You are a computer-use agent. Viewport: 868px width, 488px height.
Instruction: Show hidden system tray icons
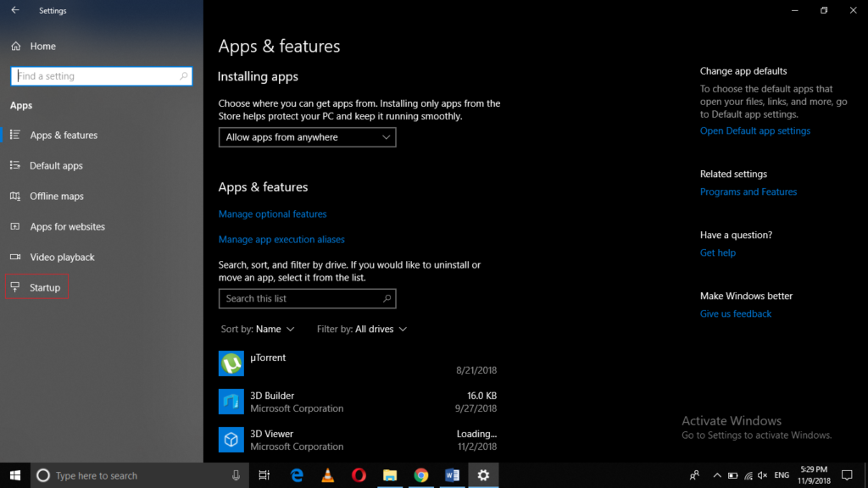pyautogui.click(x=717, y=475)
